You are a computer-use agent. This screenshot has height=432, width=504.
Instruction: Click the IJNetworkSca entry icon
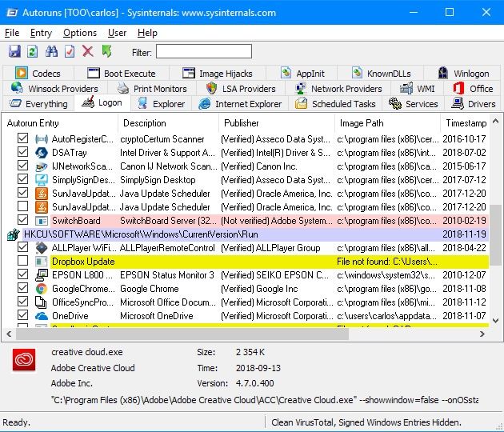coord(42,166)
